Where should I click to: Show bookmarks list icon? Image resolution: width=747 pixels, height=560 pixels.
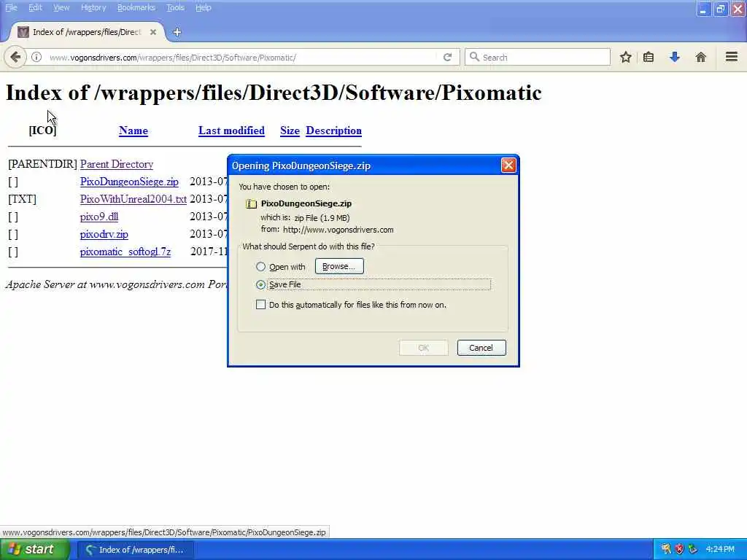coord(649,57)
